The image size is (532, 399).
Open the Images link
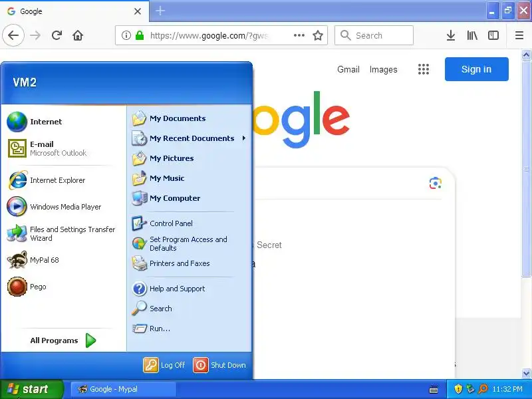(383, 69)
